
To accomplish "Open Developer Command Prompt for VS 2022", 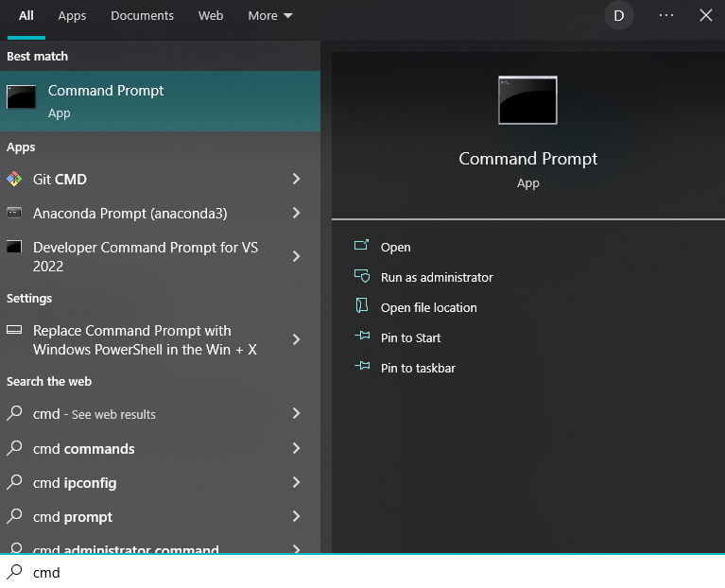I will coord(144,256).
